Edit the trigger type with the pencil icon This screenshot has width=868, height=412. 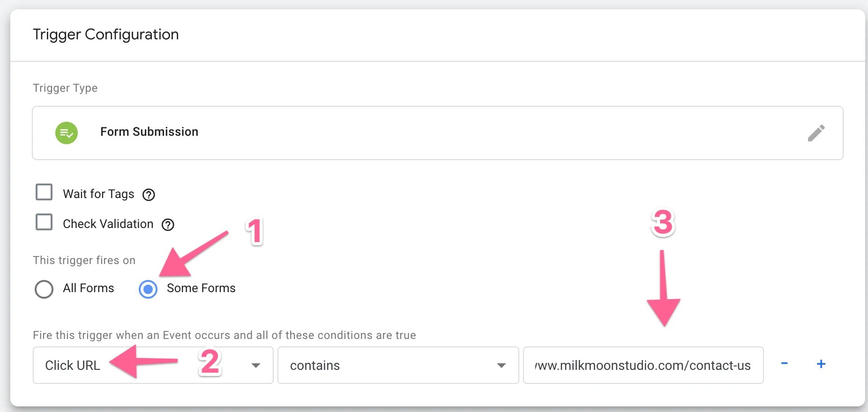pyautogui.click(x=816, y=133)
